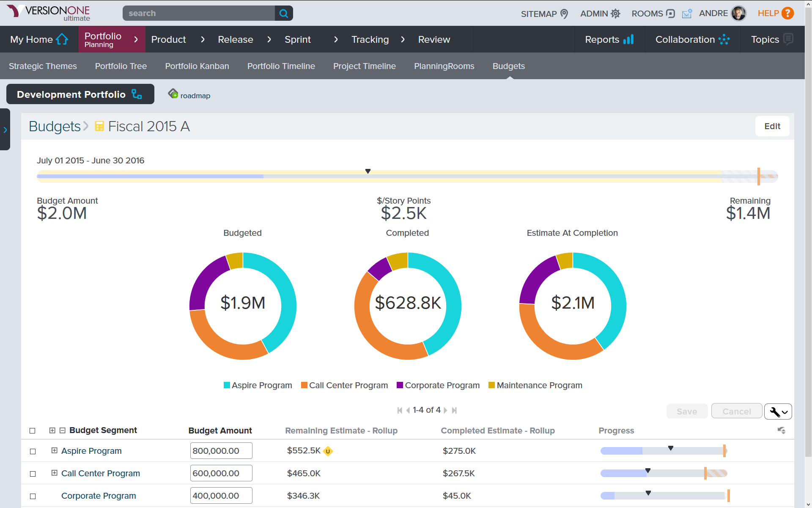Open the Collaboration dots icon
812x508 pixels.
click(724, 39)
